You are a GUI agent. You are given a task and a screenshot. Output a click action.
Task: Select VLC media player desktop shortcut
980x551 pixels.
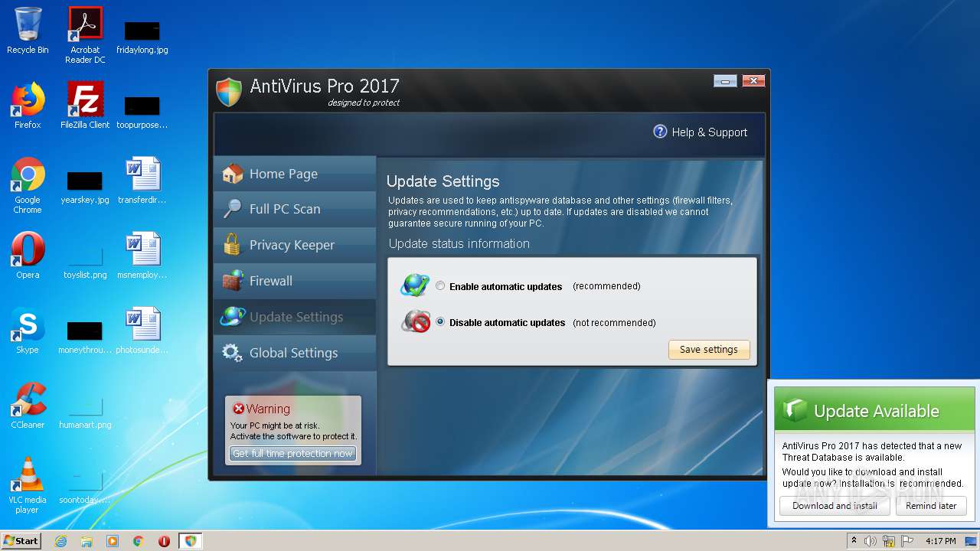[28, 485]
